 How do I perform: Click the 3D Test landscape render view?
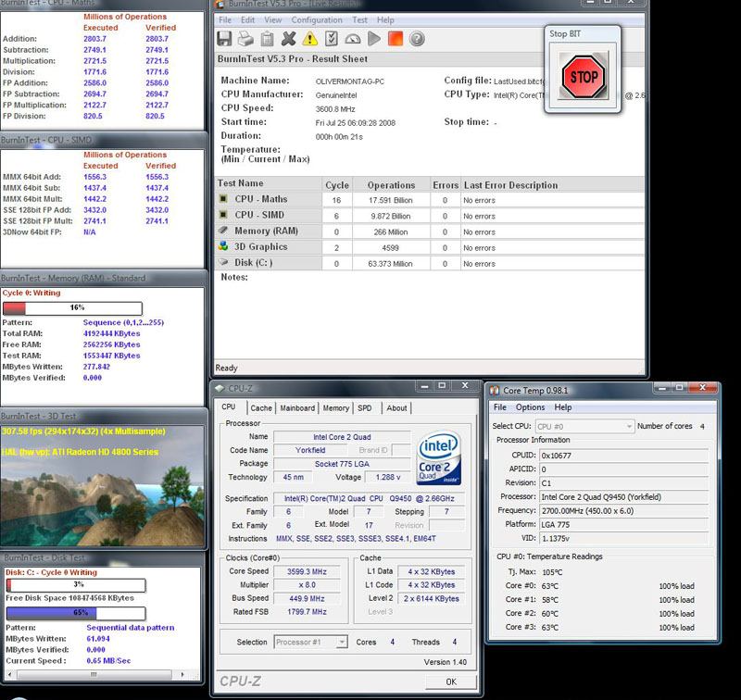pyautogui.click(x=103, y=485)
